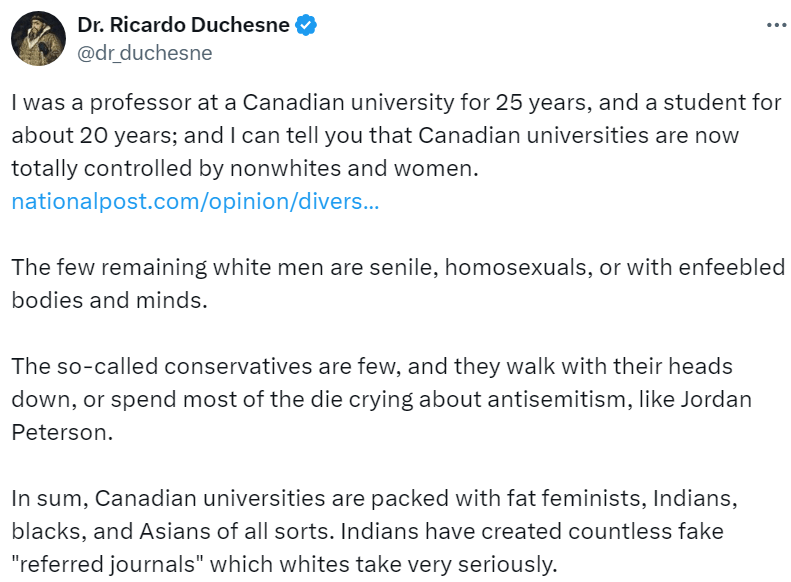This screenshot has width=791, height=582.
Task: Select the phrase "about 20 years"
Action: (80, 136)
